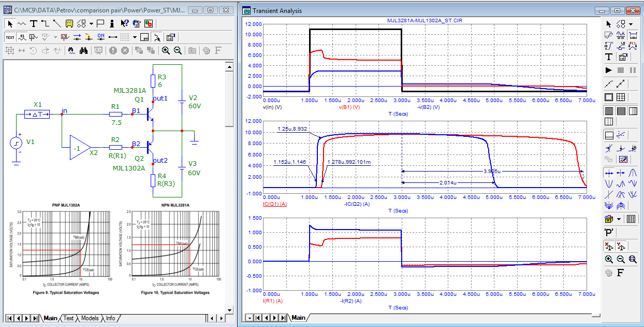Click the Help mode arrow-question icon
The height and width of the screenshot is (327, 644).
124,23
